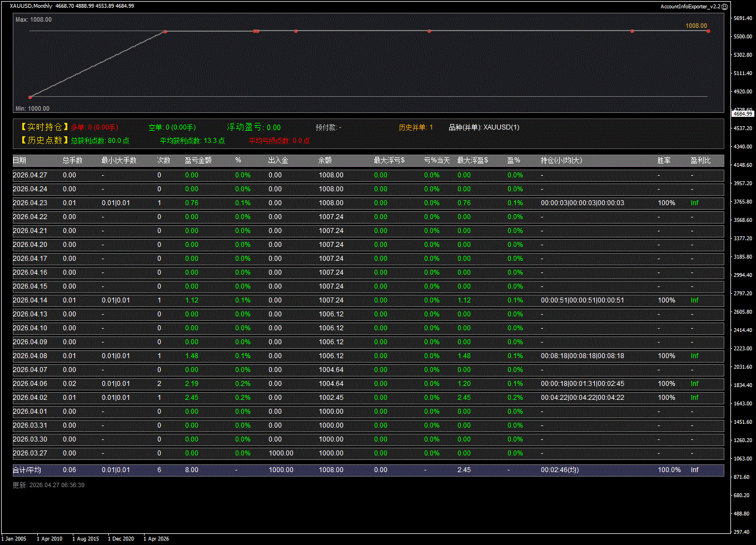Click the 合计/平均 summary row label
Viewport: 756px width, 545px height.
click(27, 470)
